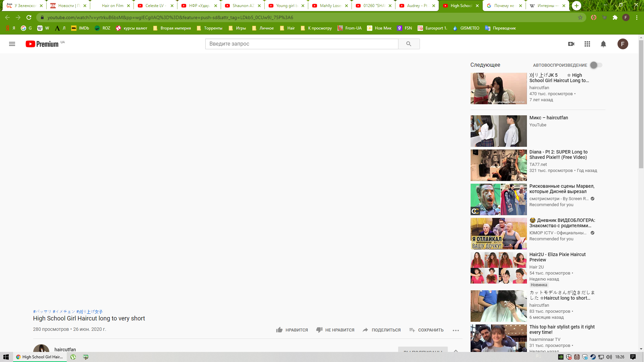Switch to the Hair on Film tab
The width and height of the screenshot is (644, 362).
(x=112, y=6)
